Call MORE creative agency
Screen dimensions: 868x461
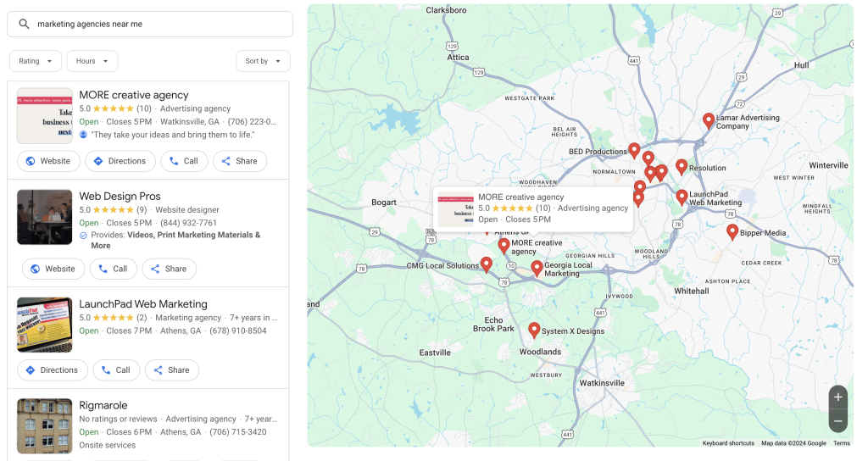click(x=184, y=161)
